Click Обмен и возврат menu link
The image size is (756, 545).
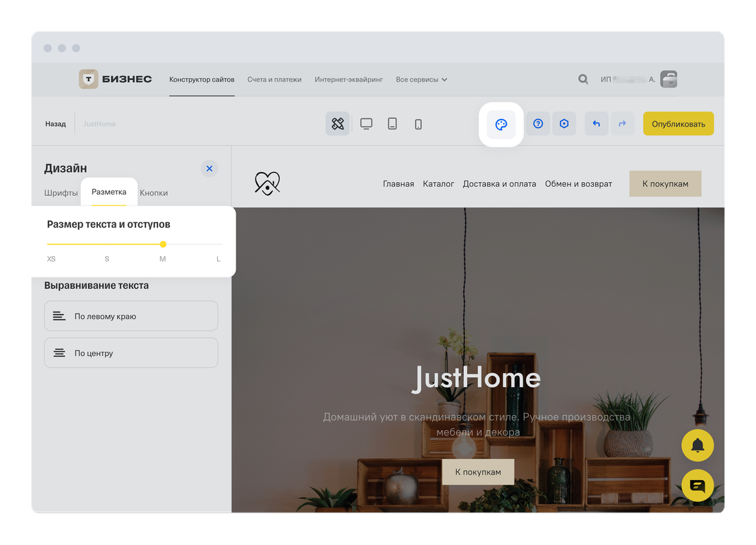[x=579, y=183]
